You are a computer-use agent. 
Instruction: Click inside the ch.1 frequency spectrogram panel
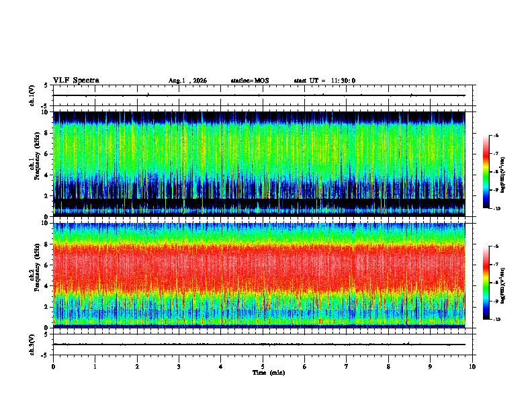pos(259,164)
